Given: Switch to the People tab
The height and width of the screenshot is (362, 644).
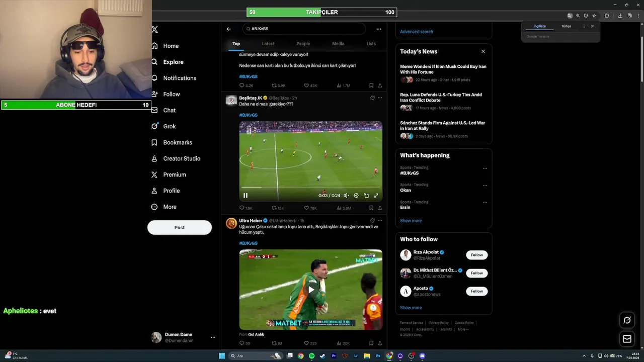Looking at the screenshot, I should pyautogui.click(x=303, y=44).
